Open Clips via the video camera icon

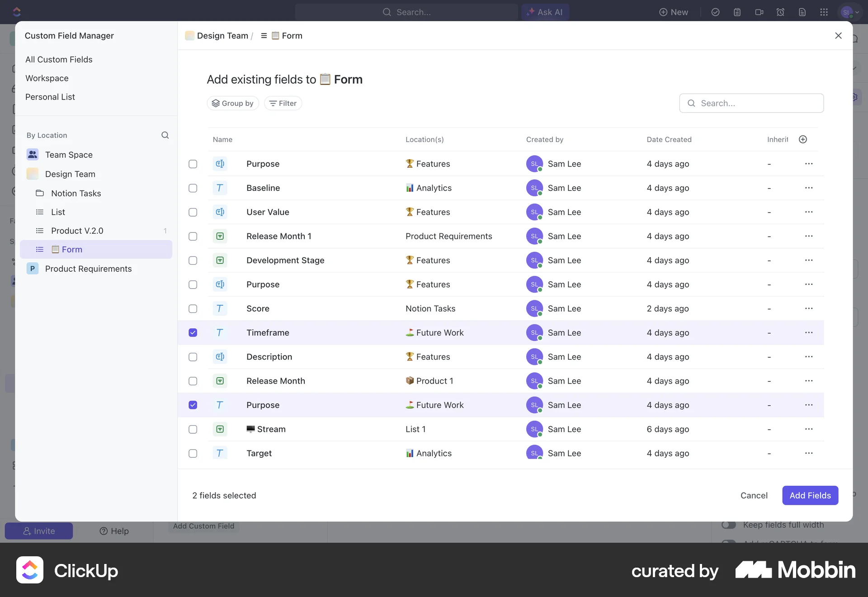(x=759, y=12)
